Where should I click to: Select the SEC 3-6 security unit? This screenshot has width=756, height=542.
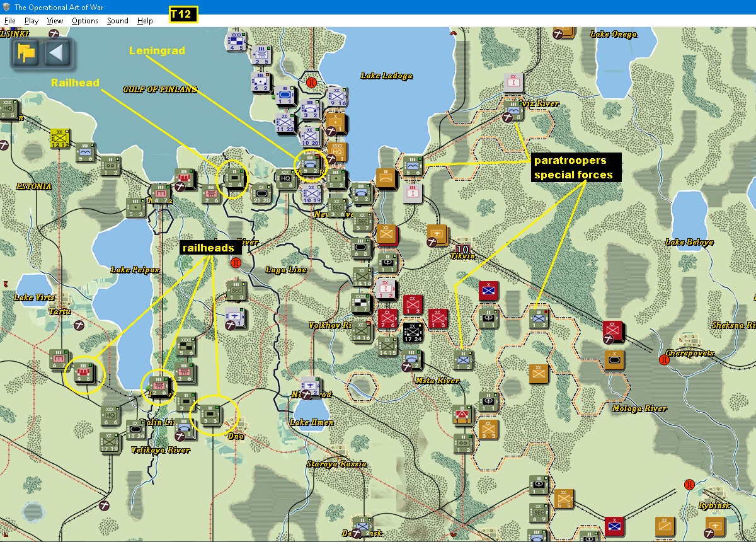click(x=338, y=206)
